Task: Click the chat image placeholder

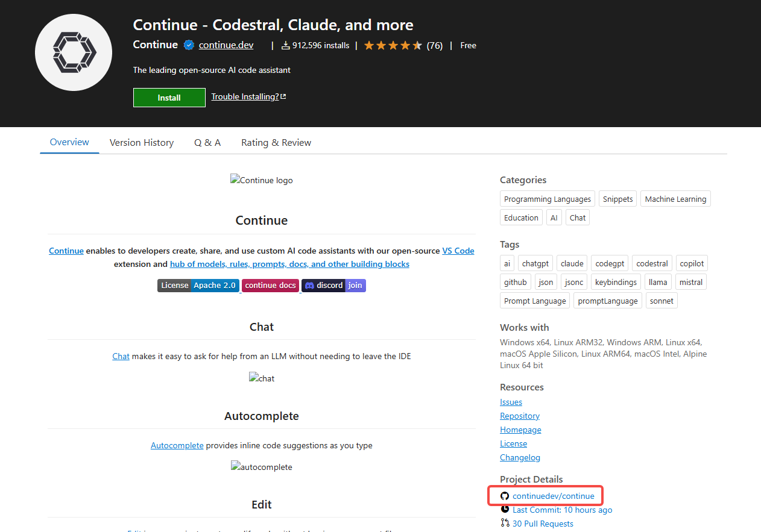Action: click(262, 378)
